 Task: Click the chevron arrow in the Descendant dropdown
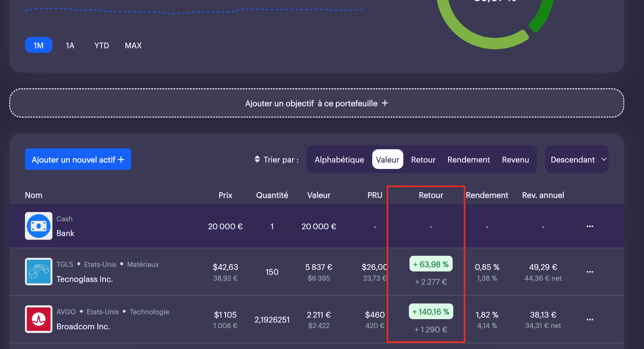click(604, 159)
